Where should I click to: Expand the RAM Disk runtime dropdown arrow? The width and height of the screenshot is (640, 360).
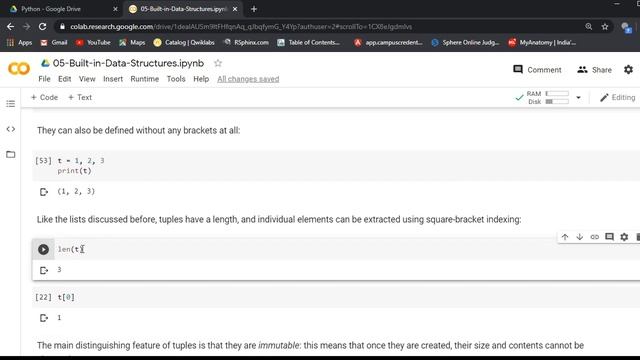pyautogui.click(x=578, y=98)
